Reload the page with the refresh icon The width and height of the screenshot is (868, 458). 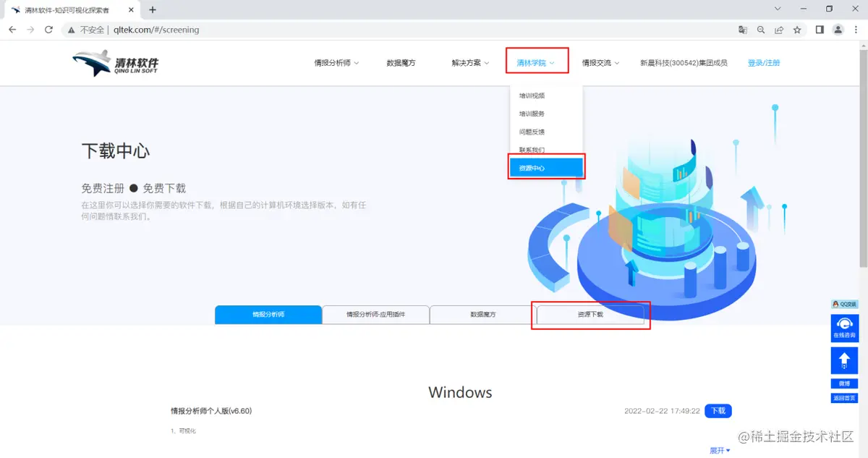point(49,30)
